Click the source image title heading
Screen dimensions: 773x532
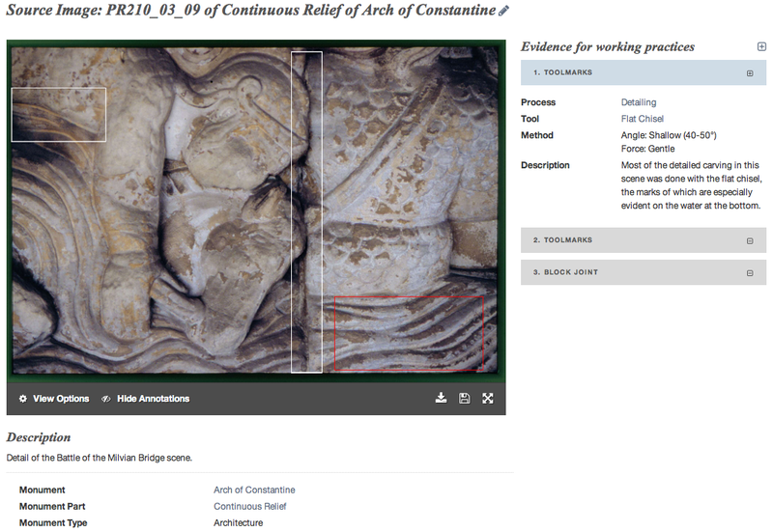pyautogui.click(x=251, y=11)
